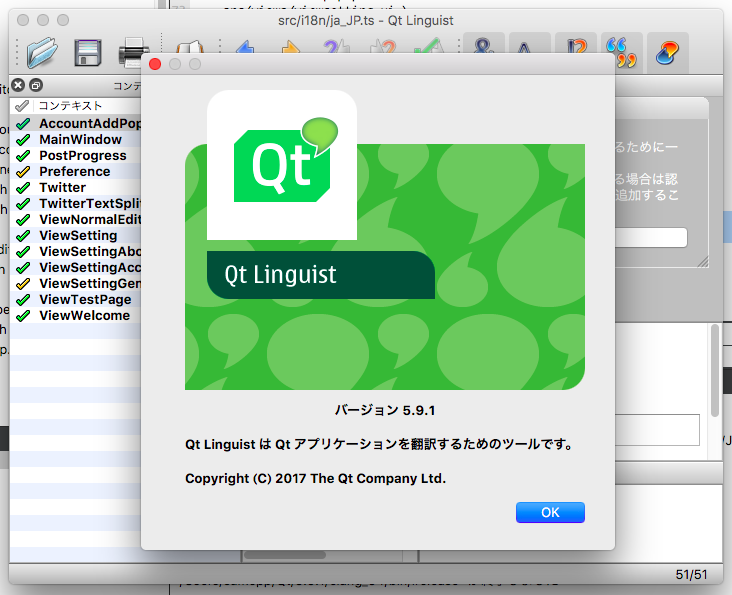This screenshot has width=732, height=595.
Task: Select the MainWindow context
Action: (76, 140)
